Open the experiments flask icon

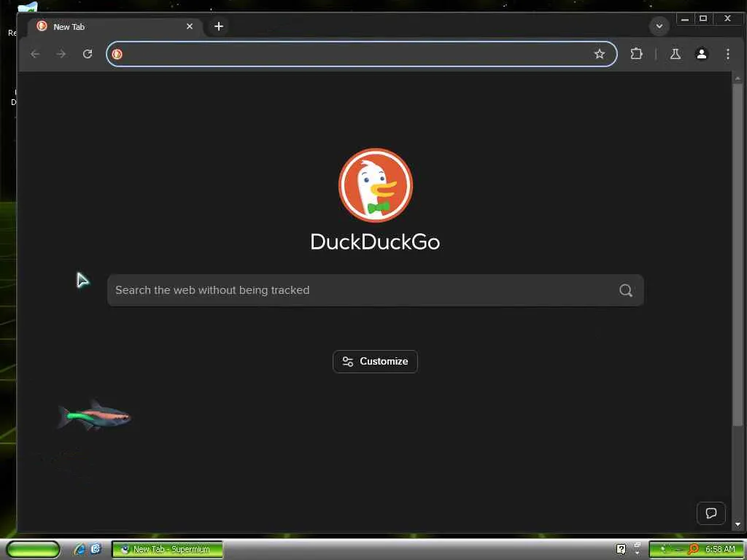[675, 54]
